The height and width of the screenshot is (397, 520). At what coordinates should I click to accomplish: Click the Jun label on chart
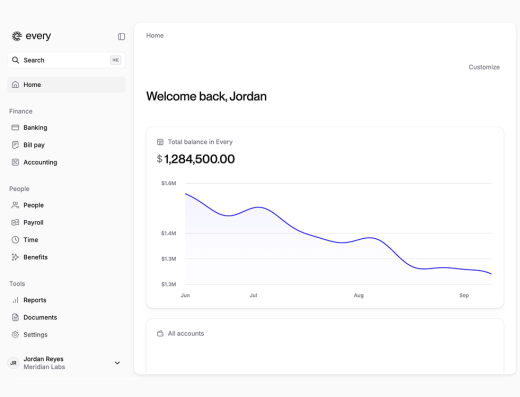coord(185,295)
